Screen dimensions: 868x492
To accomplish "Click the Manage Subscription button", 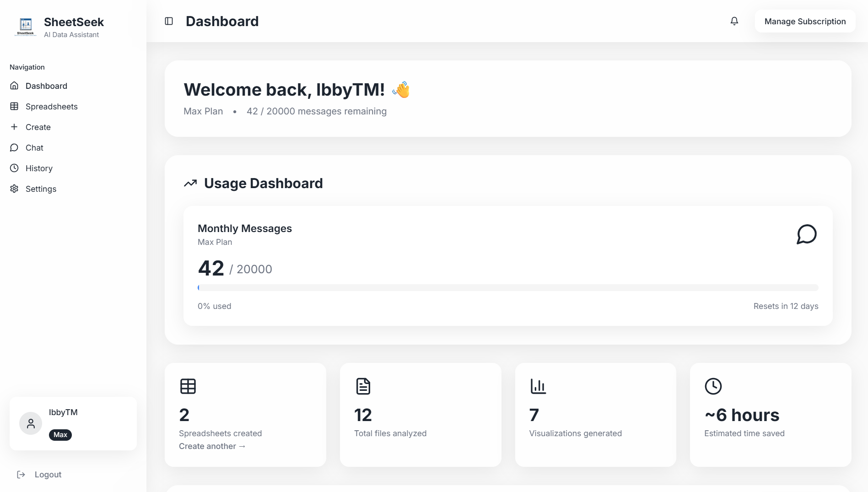I will tap(805, 21).
